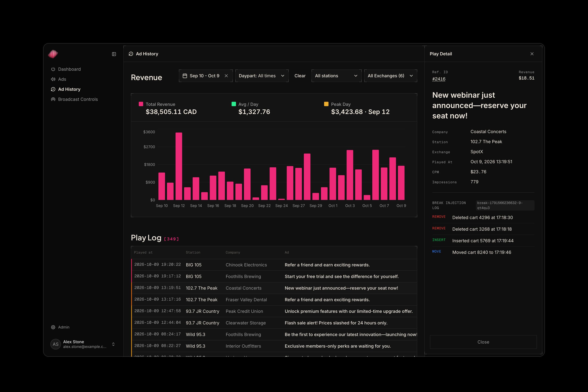
Task: Click the tallest Sep 12 revenue bar
Action: point(179,166)
